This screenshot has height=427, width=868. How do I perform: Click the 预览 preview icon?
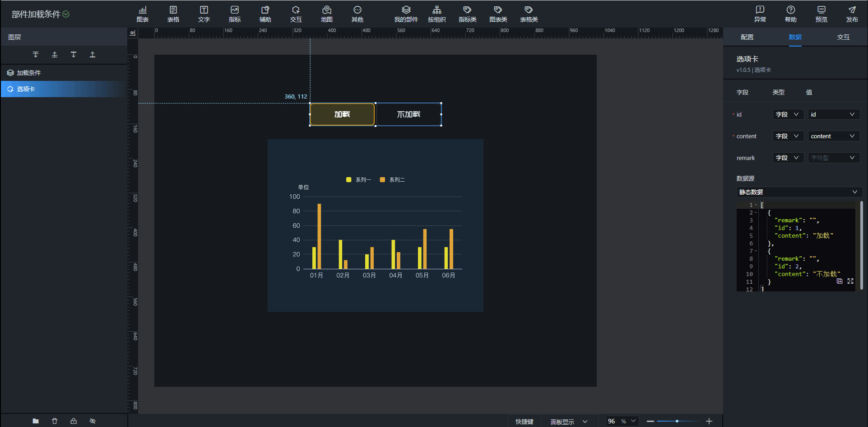coord(821,14)
